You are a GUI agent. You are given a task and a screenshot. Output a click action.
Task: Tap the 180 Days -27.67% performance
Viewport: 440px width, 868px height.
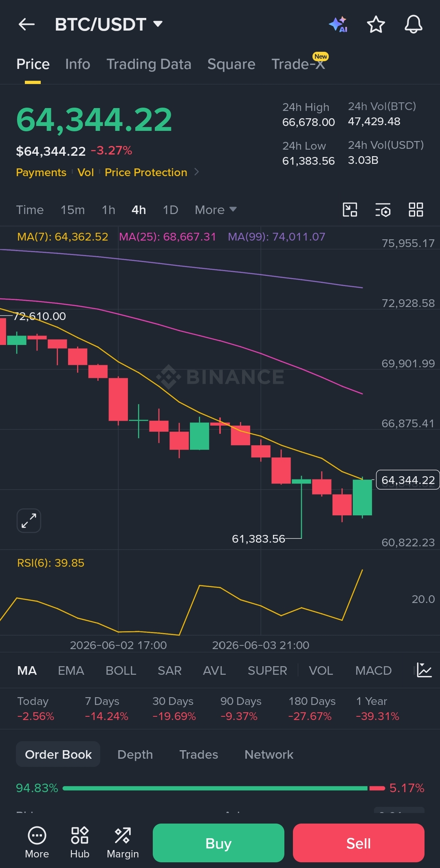click(312, 709)
